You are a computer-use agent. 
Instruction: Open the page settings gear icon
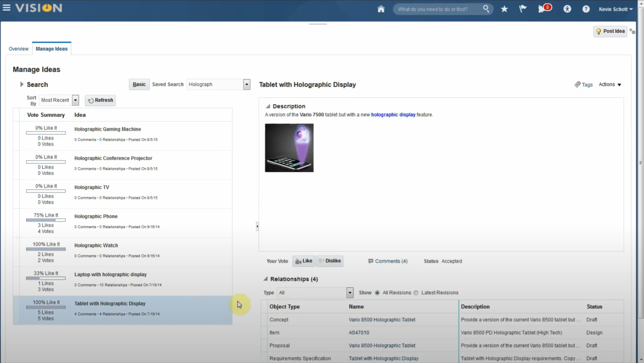click(632, 31)
